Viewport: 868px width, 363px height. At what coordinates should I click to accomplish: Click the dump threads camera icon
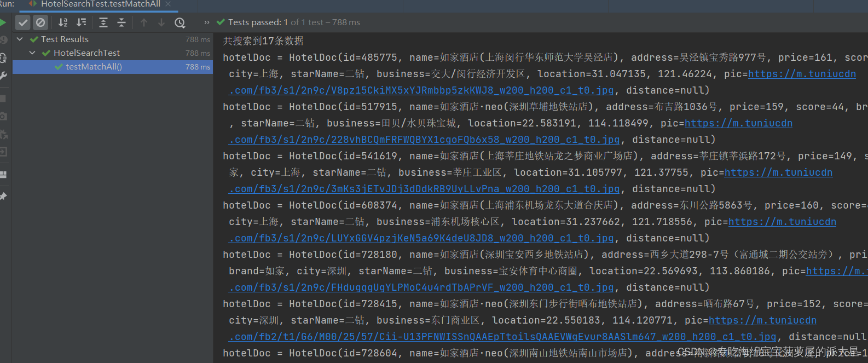coord(3,117)
